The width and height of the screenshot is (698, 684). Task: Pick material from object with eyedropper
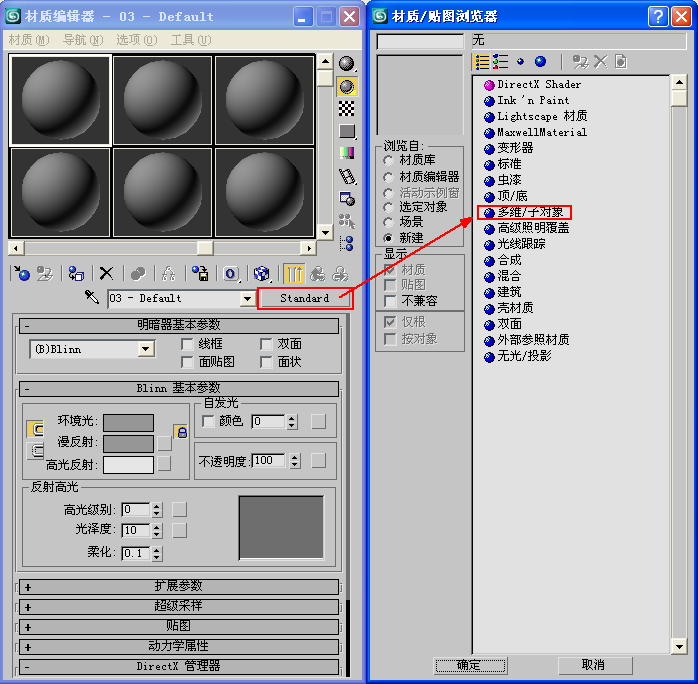click(x=92, y=298)
